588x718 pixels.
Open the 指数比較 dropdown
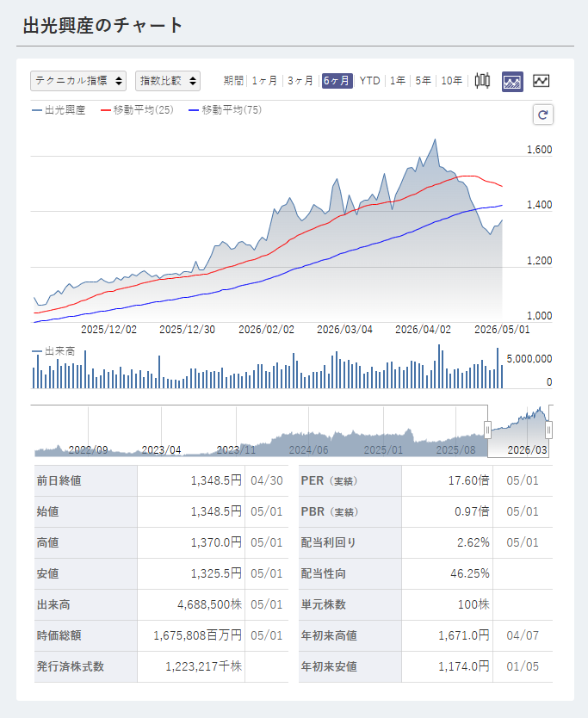tap(168, 81)
